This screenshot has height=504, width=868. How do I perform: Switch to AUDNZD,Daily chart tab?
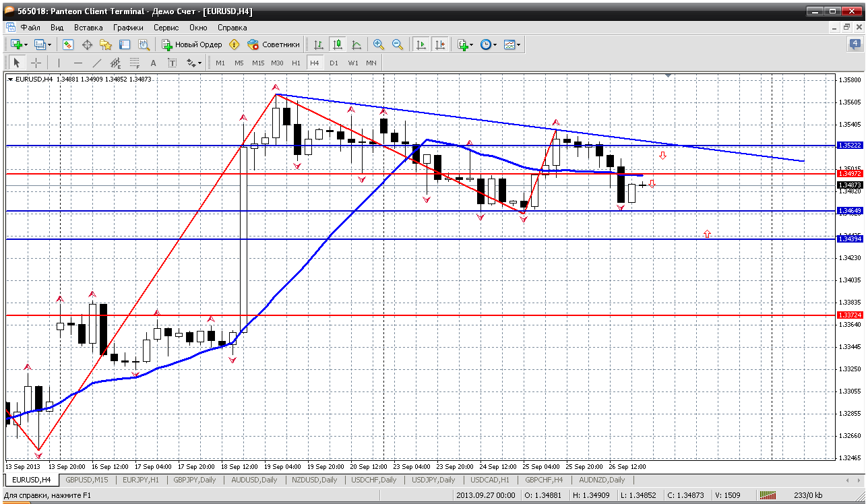[x=602, y=480]
